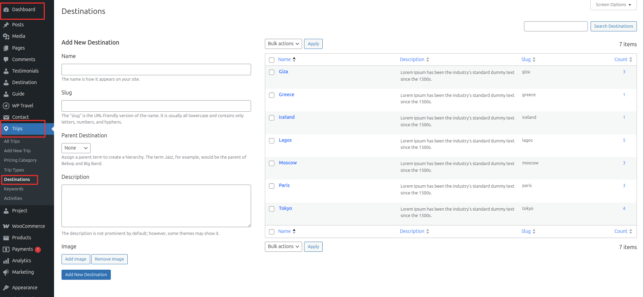644x297 pixels.
Task: Check the box for Giza destination
Action: (x=272, y=72)
